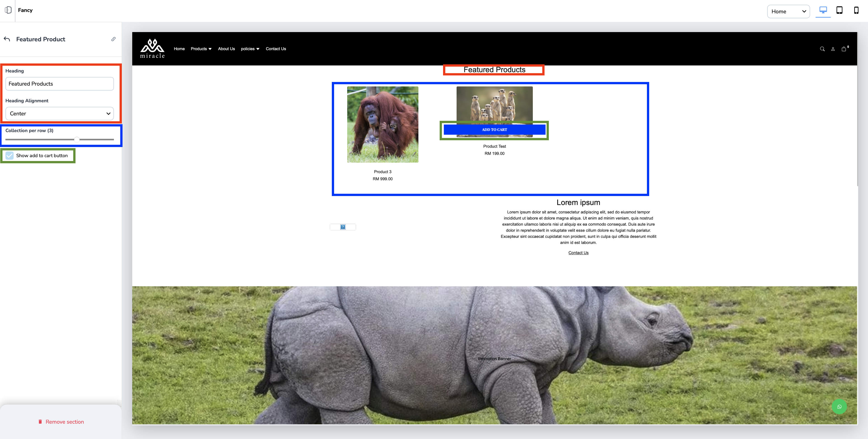
Task: Click the user account icon
Action: click(833, 49)
